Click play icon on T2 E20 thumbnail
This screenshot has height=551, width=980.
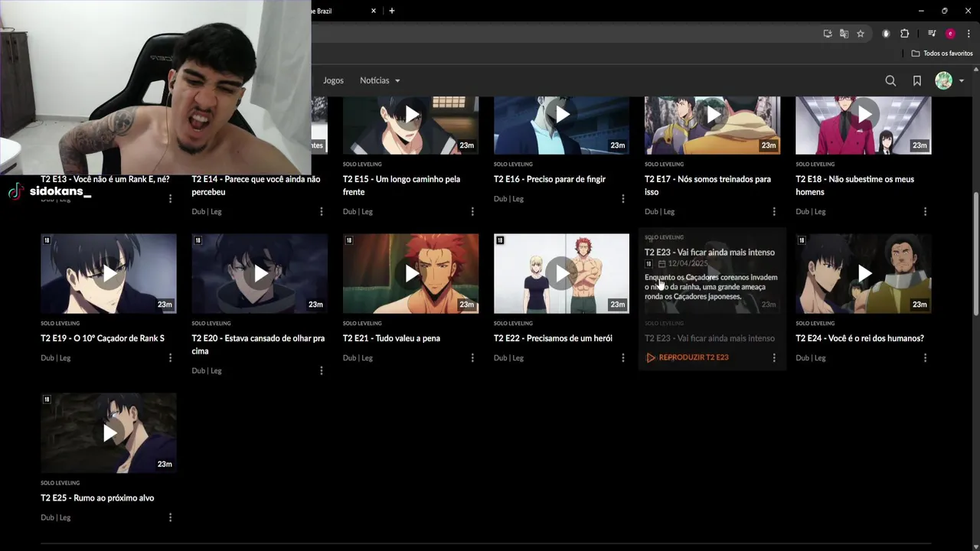click(260, 273)
